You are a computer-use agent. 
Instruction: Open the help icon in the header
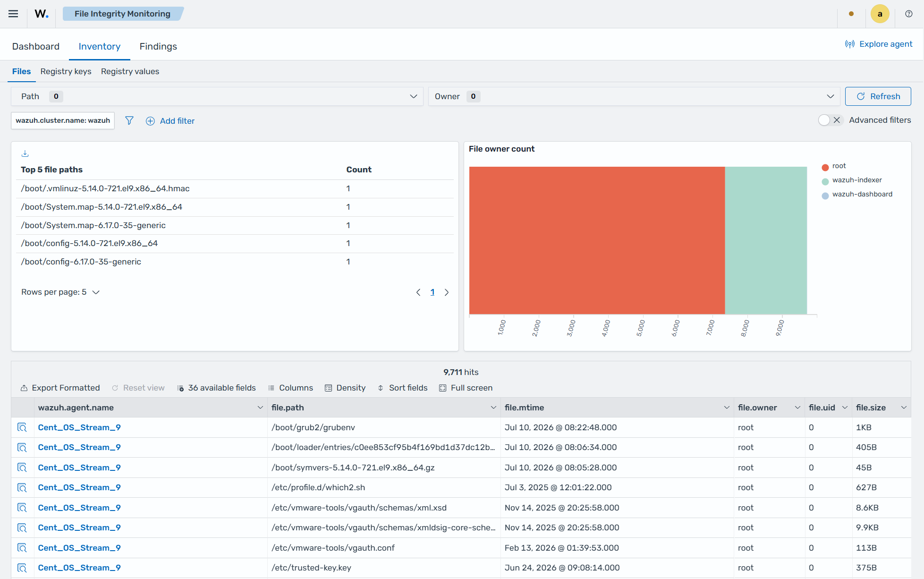909,14
